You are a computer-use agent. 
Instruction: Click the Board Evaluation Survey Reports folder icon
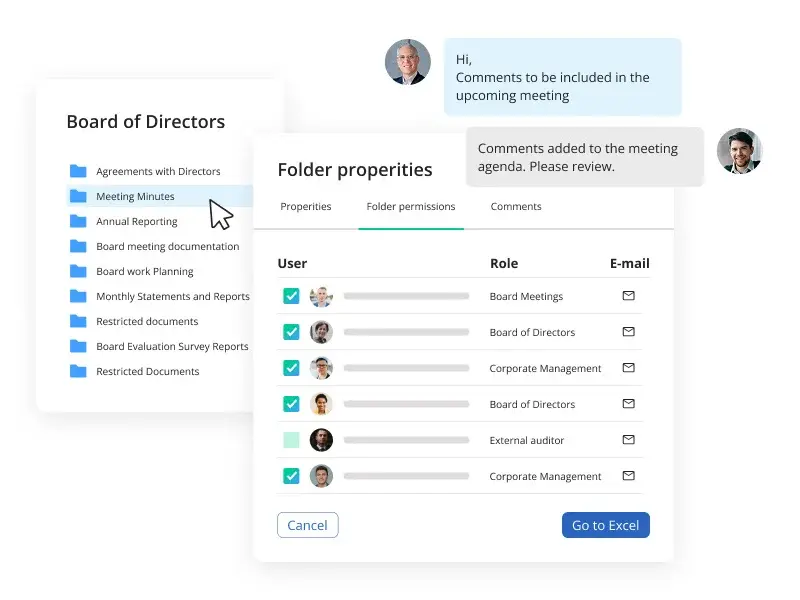78,346
